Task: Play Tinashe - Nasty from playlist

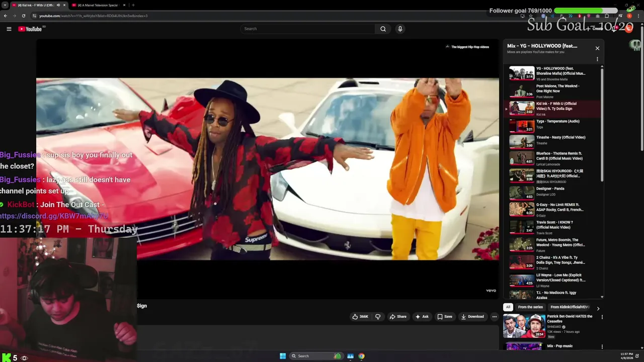Action: [553, 141]
